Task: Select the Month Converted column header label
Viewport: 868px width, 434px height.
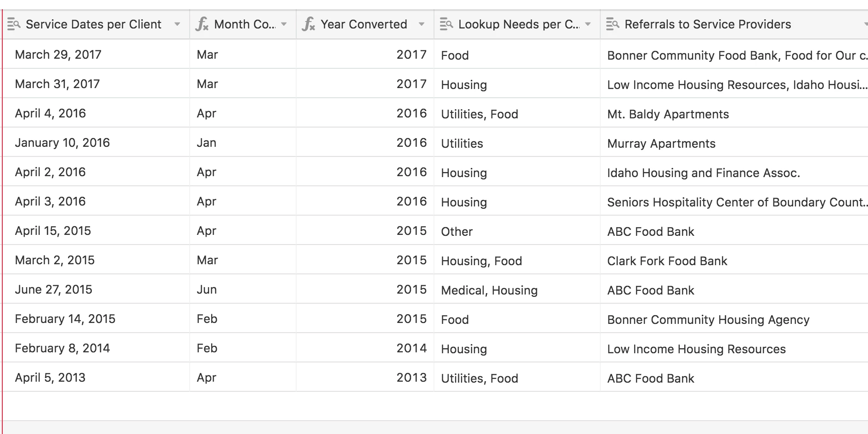Action: click(x=245, y=24)
